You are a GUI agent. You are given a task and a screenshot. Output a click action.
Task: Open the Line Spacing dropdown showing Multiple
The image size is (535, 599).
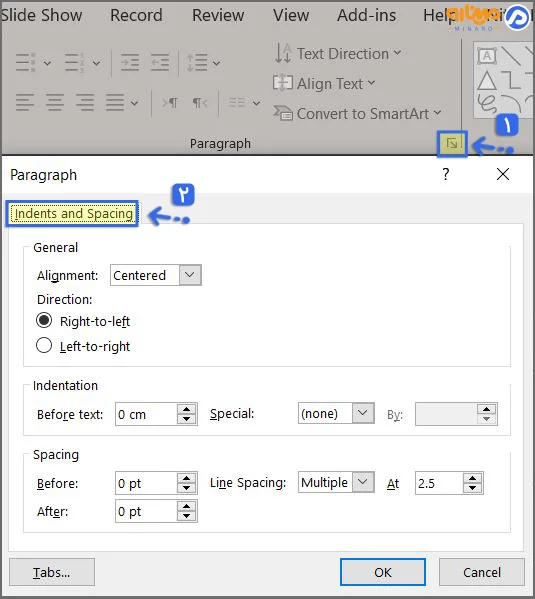336,482
